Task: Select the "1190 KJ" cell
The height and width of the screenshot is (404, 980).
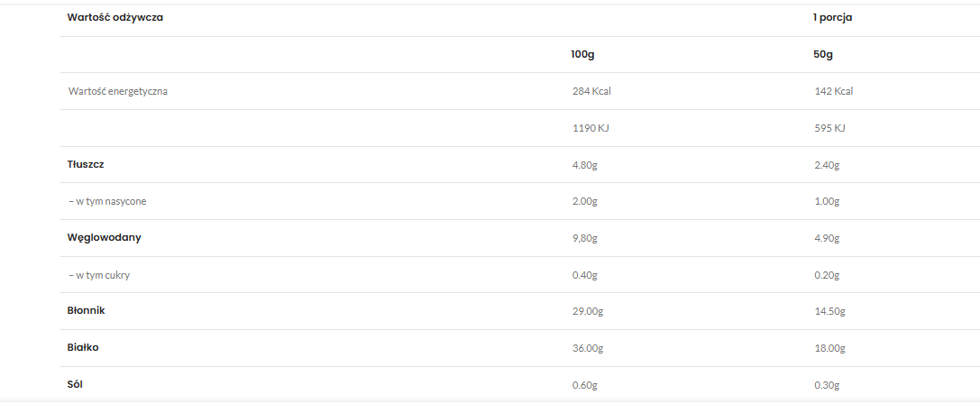Action: click(591, 128)
